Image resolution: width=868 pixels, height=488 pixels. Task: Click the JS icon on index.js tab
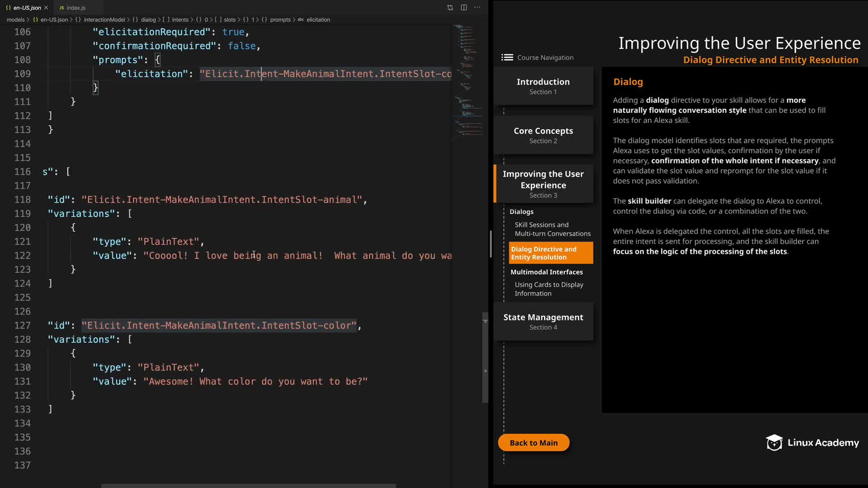(61, 8)
